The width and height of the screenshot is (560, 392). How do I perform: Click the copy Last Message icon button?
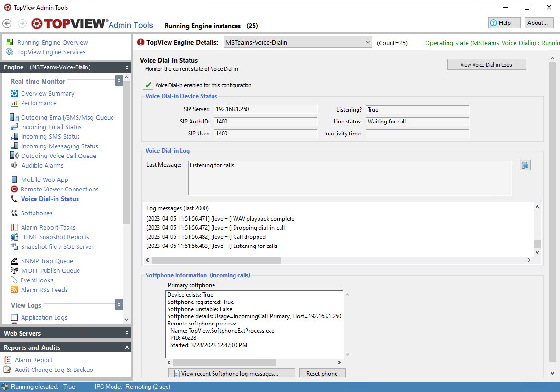(525, 165)
